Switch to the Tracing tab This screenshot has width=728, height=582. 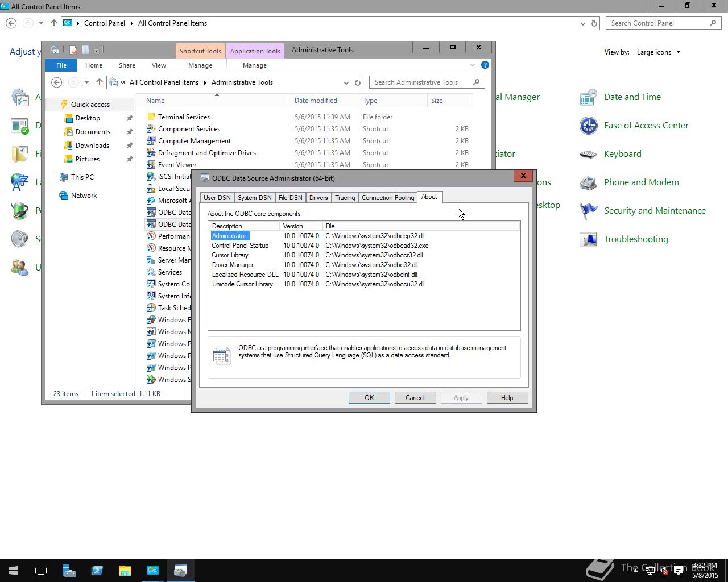tap(345, 198)
